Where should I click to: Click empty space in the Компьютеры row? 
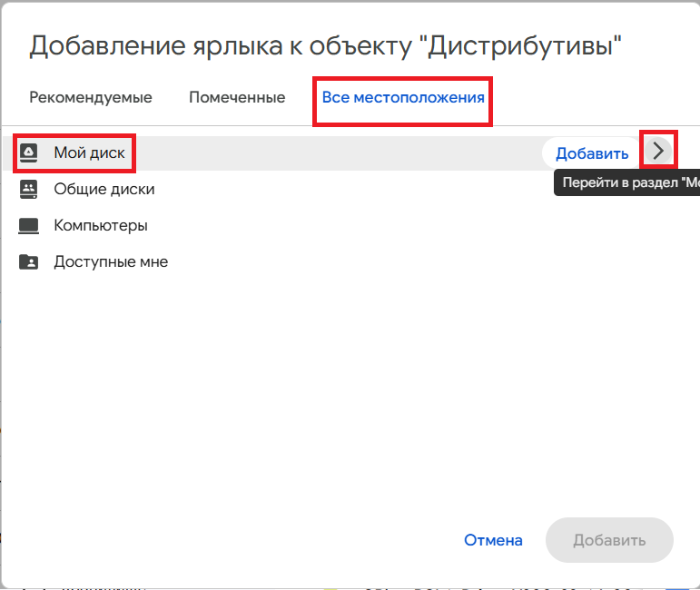click(363, 226)
